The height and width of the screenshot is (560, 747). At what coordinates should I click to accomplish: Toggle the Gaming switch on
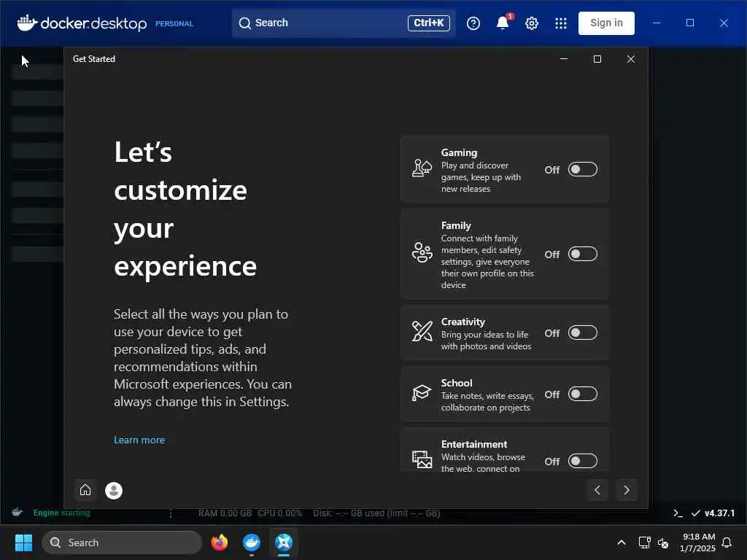click(x=582, y=169)
